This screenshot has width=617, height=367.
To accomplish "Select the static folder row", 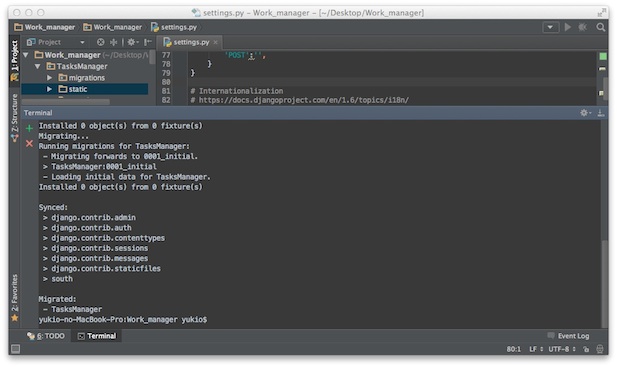I will click(x=85, y=89).
